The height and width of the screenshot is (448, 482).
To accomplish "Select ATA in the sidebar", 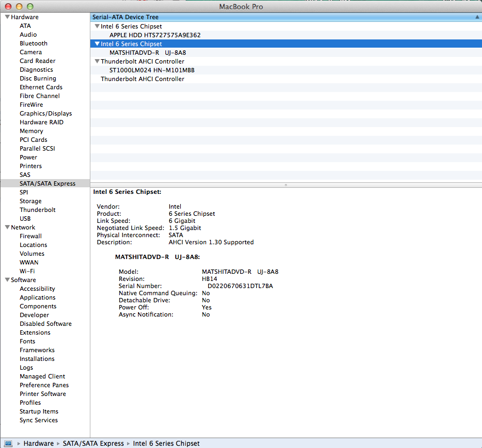I will (25, 26).
